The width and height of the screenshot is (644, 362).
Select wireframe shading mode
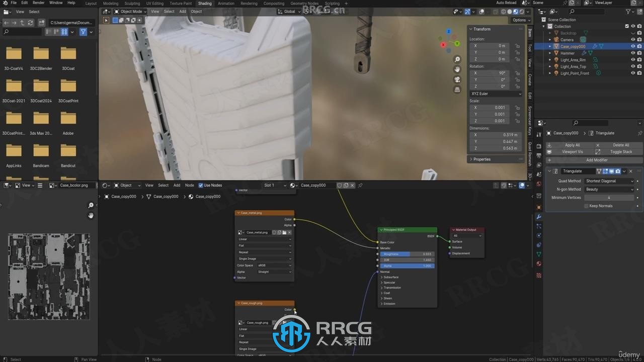click(x=503, y=12)
